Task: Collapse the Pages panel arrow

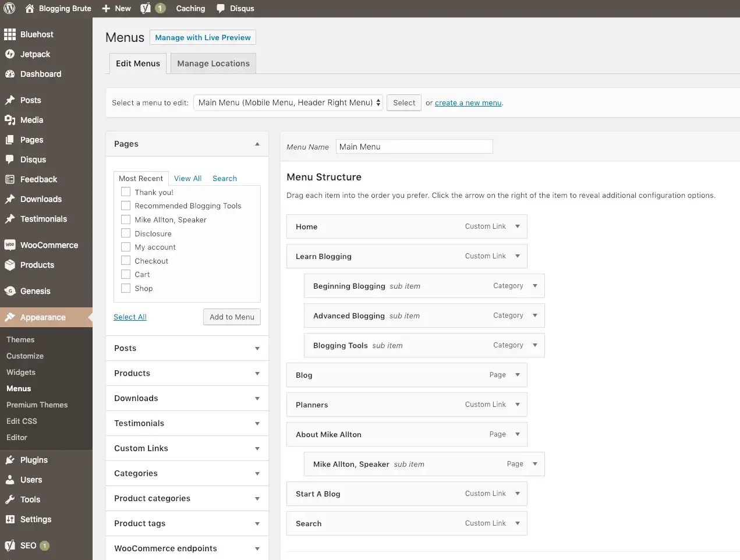Action: coord(257,144)
